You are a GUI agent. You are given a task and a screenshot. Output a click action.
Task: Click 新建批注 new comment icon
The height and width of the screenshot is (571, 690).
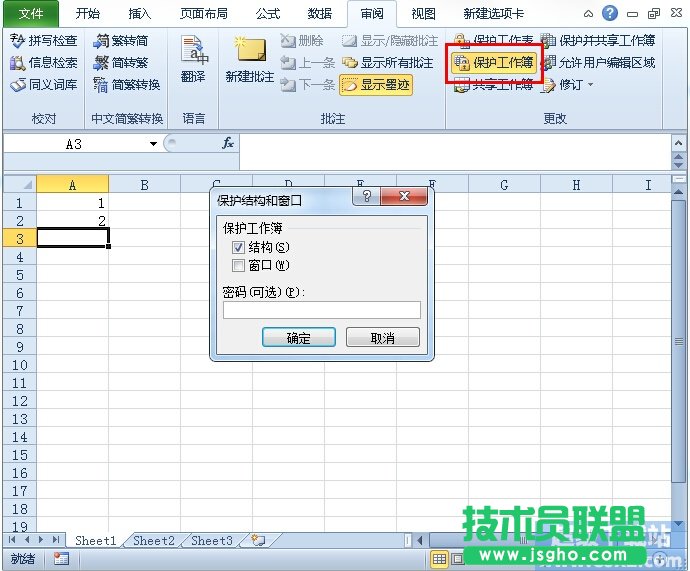tap(251, 58)
